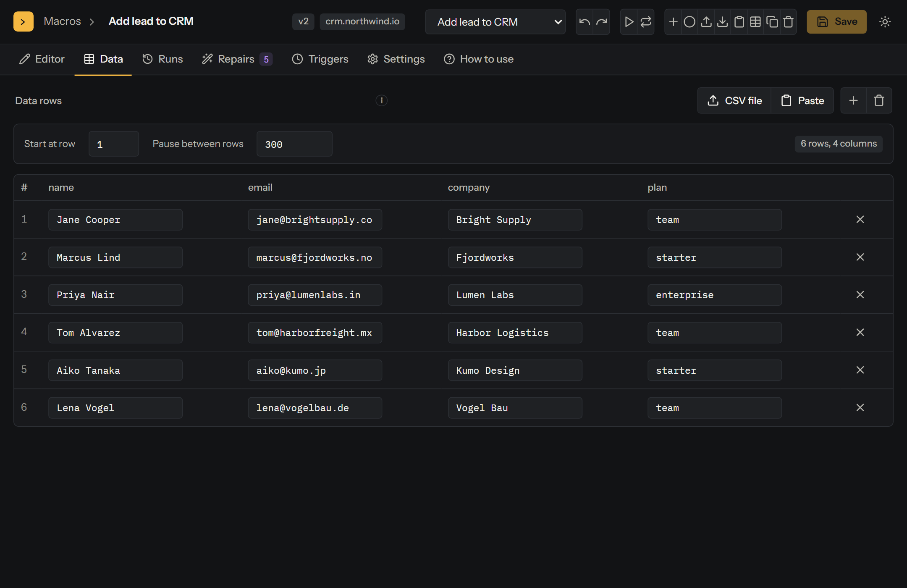
Task: Edit the jane@brightsupply.co email cell
Action: coord(315,220)
